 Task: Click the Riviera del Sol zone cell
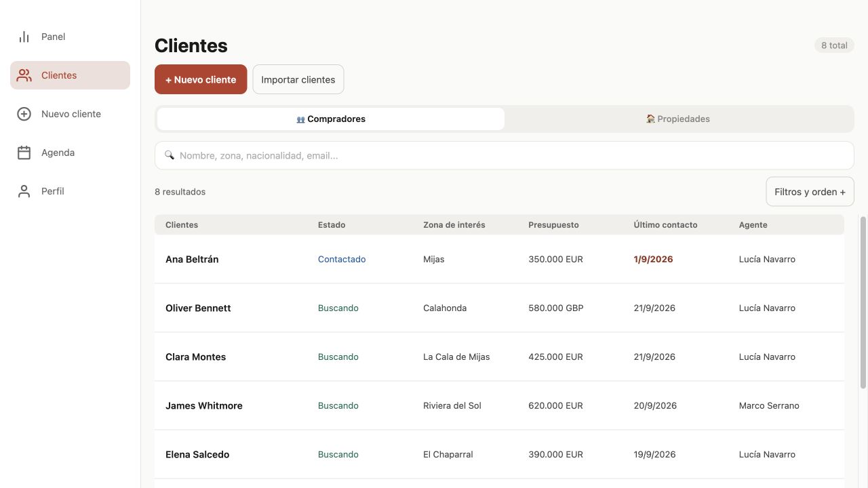coord(452,405)
